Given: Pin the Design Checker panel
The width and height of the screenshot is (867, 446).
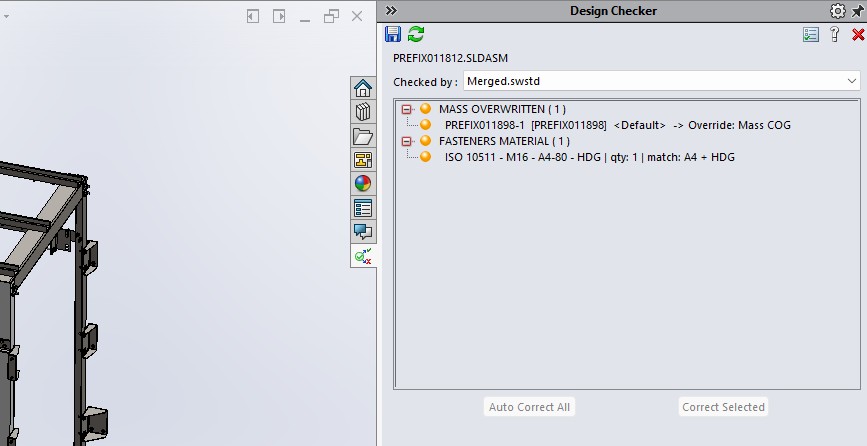Looking at the screenshot, I should (x=857, y=11).
